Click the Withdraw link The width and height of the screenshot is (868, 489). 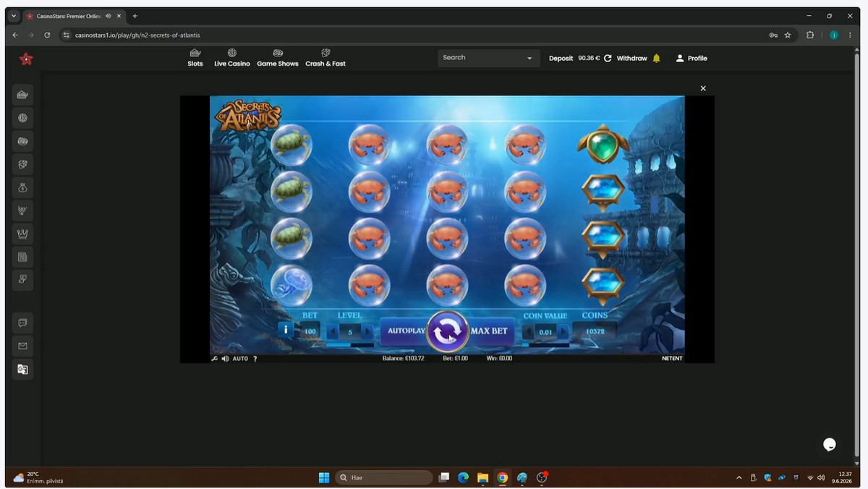click(x=632, y=58)
